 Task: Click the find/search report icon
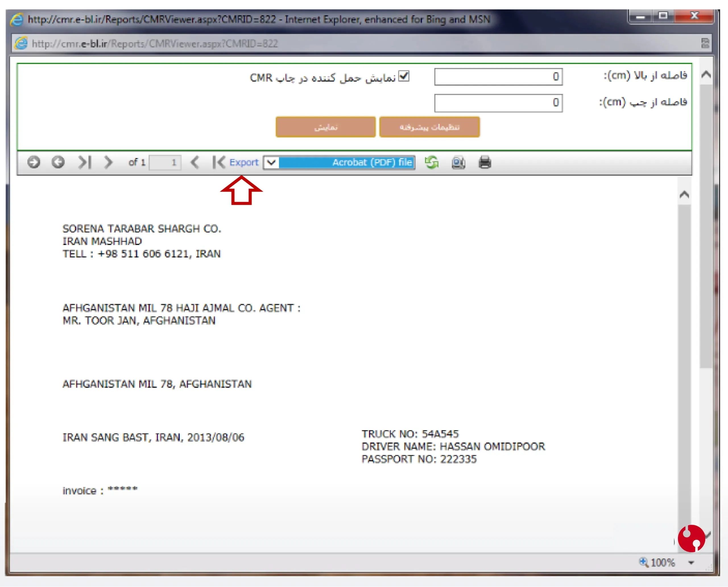click(458, 162)
